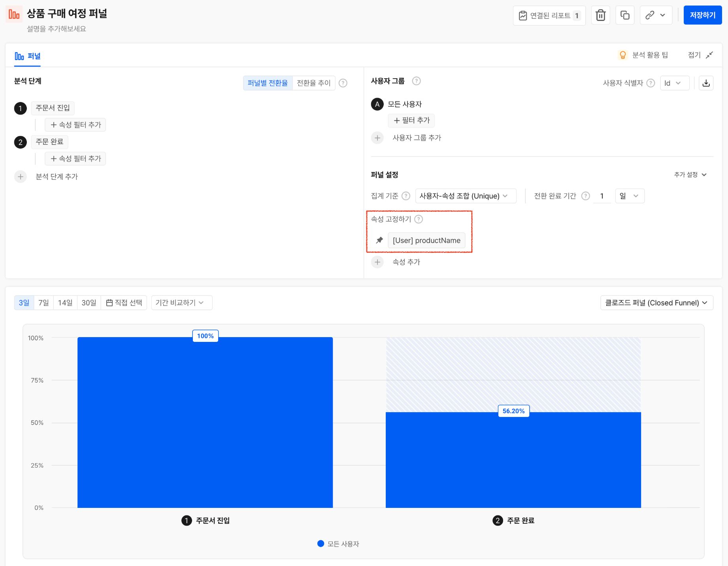This screenshot has width=728, height=566.
Task: Open 분석 활용 팁 lightbulb tips
Action: coord(643,55)
